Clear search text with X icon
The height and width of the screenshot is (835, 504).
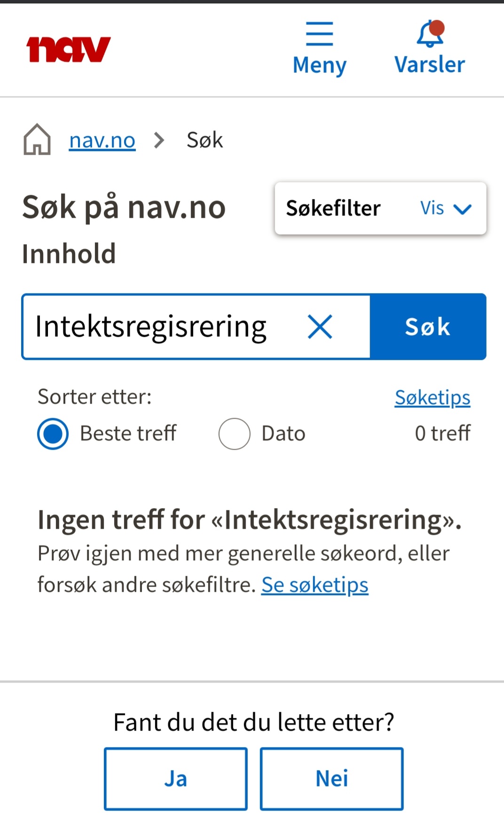click(320, 327)
